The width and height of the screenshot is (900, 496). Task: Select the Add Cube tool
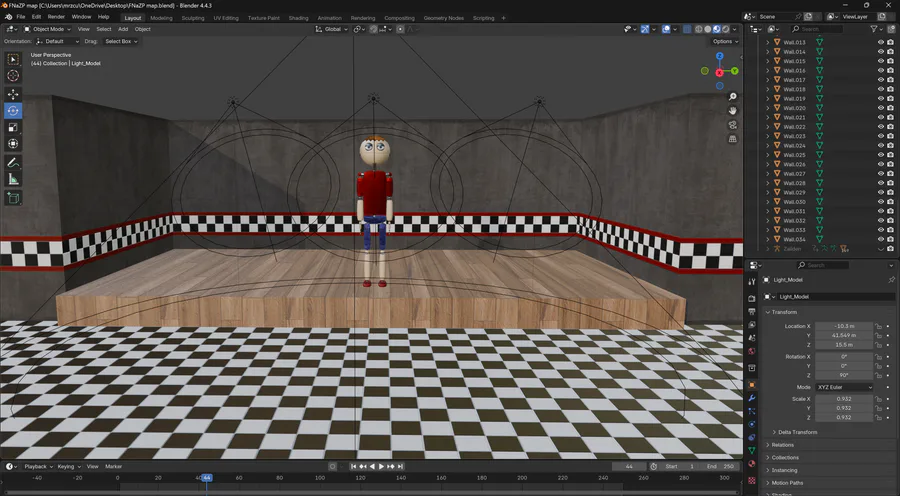coord(13,199)
